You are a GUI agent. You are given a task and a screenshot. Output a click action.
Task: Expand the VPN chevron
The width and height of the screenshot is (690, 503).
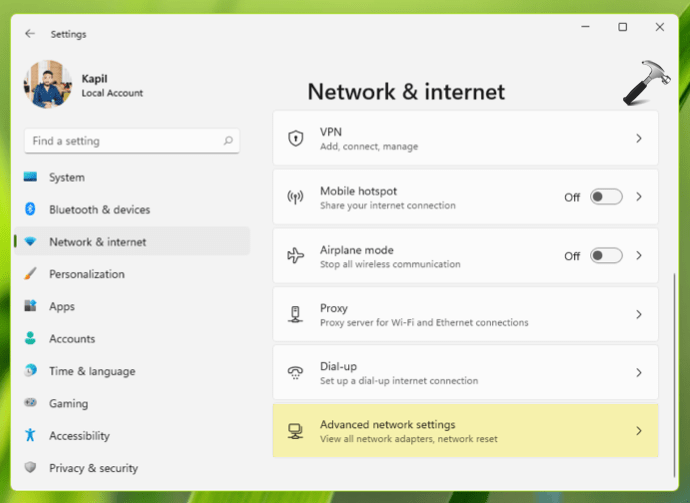(639, 138)
